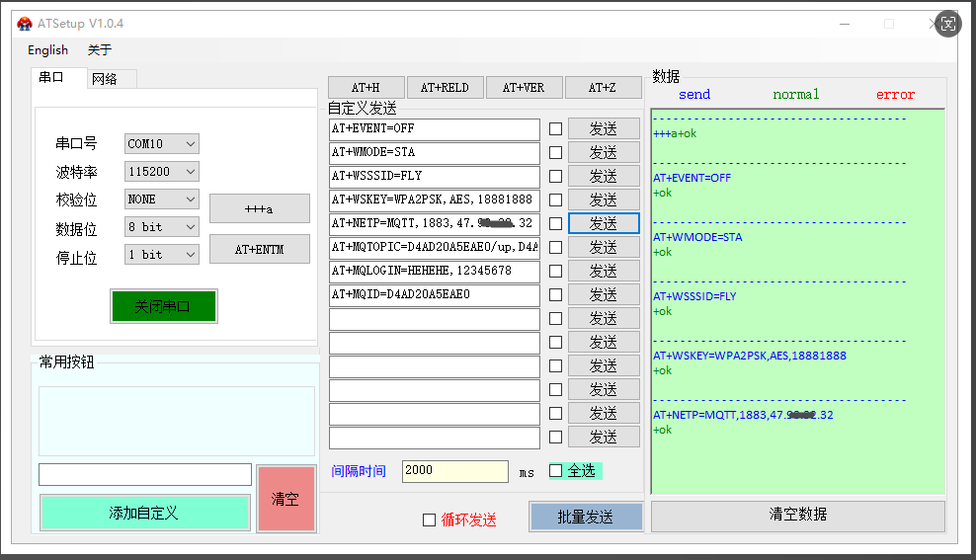
Task: Tick the checkbox beside AT+EVENT=OFF
Action: point(555,128)
